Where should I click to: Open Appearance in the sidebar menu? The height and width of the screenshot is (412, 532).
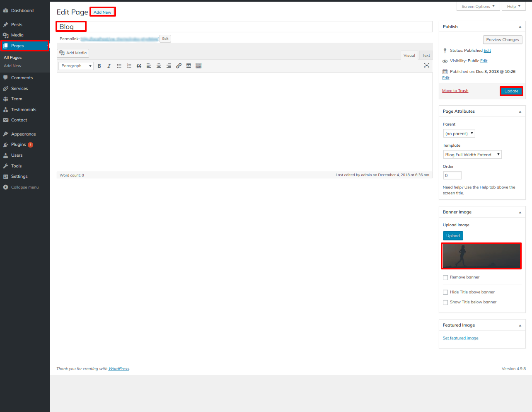click(x=23, y=134)
